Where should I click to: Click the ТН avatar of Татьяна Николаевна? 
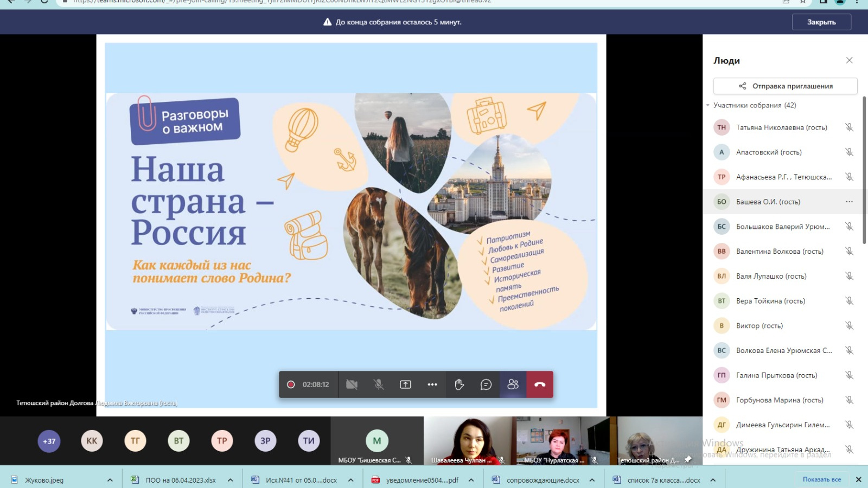coord(722,127)
